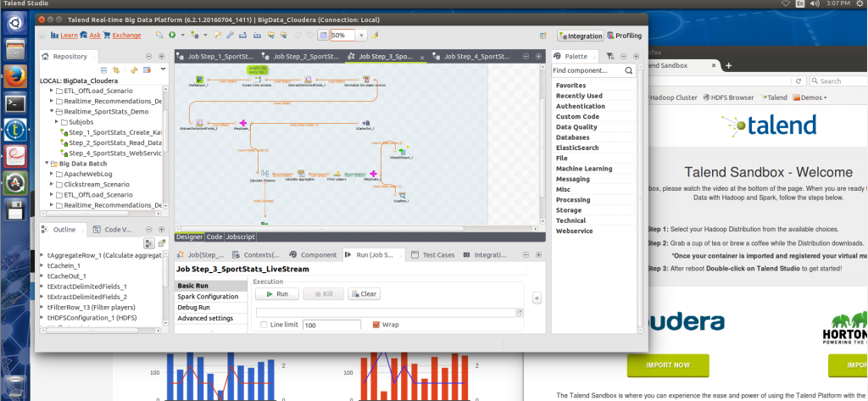Click the Repository tree vertical scrollbar

[165, 146]
